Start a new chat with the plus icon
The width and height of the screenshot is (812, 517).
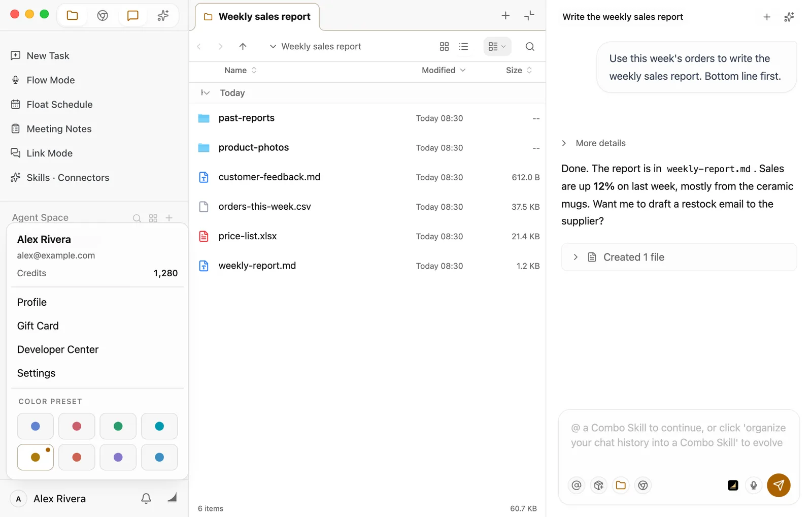[x=767, y=17]
